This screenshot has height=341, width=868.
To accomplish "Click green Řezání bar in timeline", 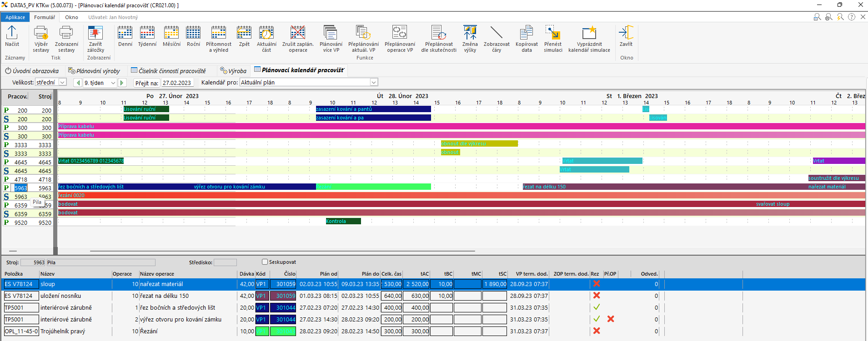I will point(373,187).
